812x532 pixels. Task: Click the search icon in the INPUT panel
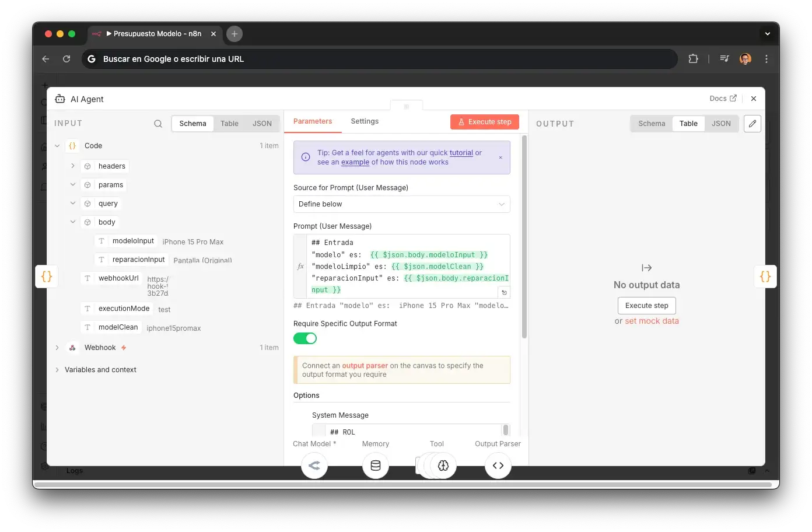pyautogui.click(x=157, y=124)
